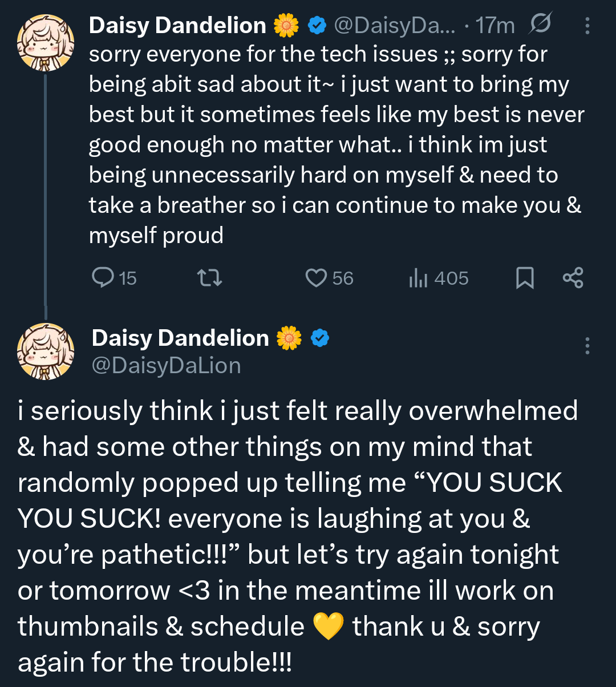
Task: Click the second tweet's profile avatar
Action: point(46,351)
